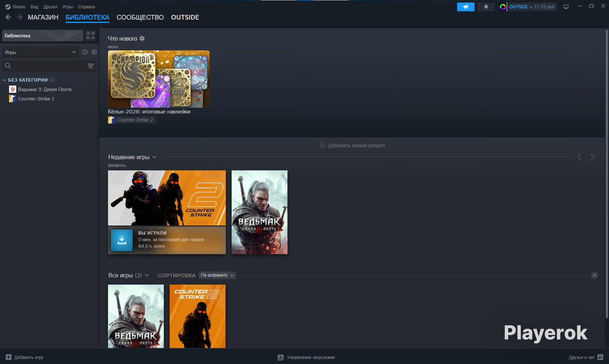Expand the Игры filter dropdown

coord(40,52)
